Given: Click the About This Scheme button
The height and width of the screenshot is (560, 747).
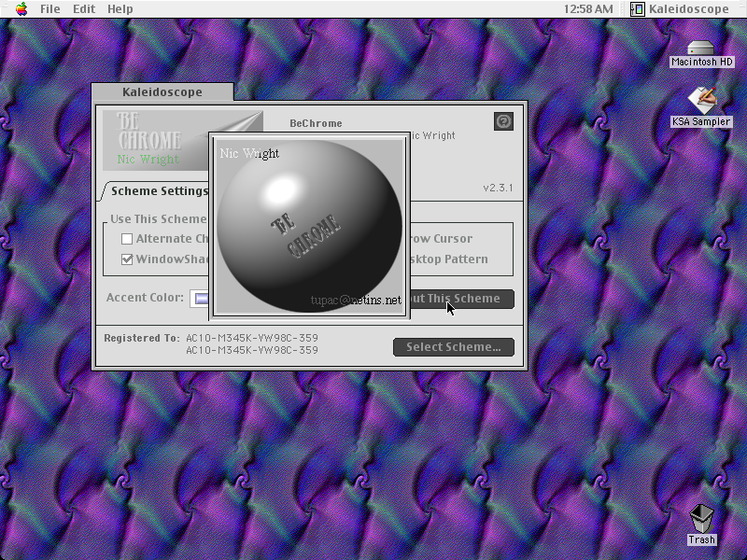Looking at the screenshot, I should (x=461, y=299).
